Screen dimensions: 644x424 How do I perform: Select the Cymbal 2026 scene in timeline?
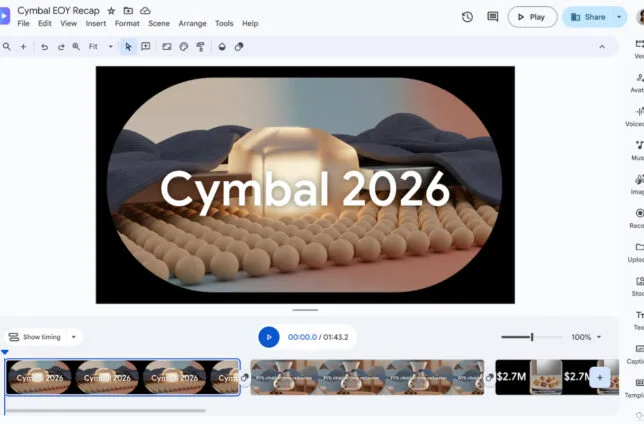pyautogui.click(x=123, y=377)
